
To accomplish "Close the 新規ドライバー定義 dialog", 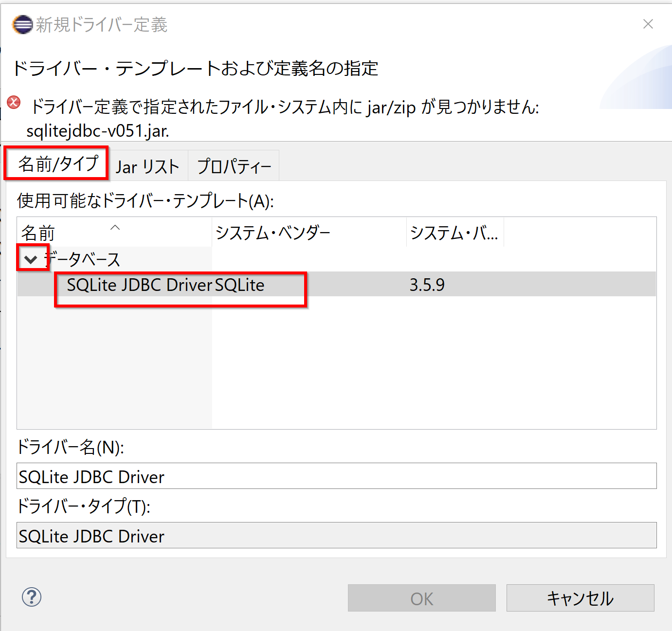I will [x=648, y=24].
